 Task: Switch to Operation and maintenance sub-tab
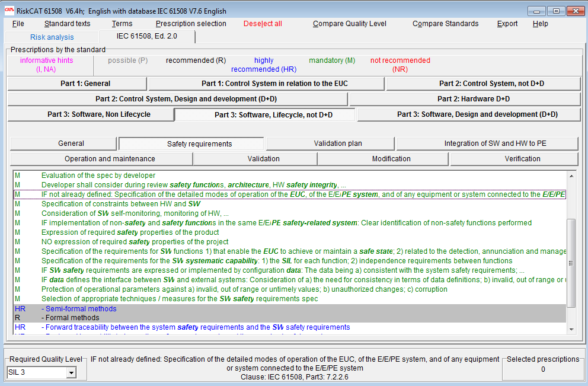(x=101, y=159)
